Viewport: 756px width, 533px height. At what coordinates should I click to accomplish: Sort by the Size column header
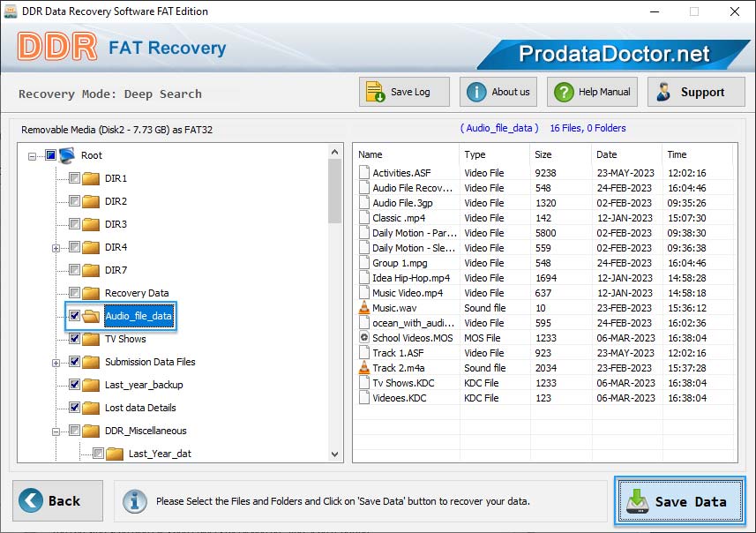(x=560, y=154)
